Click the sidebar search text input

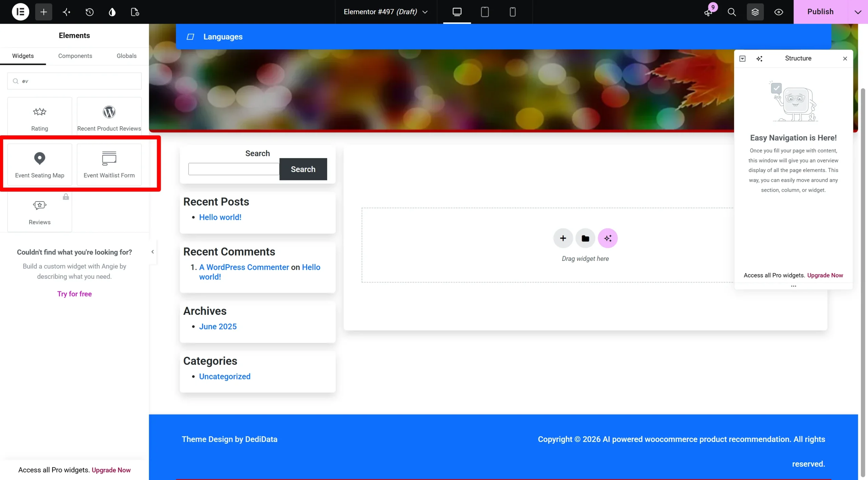[234, 169]
